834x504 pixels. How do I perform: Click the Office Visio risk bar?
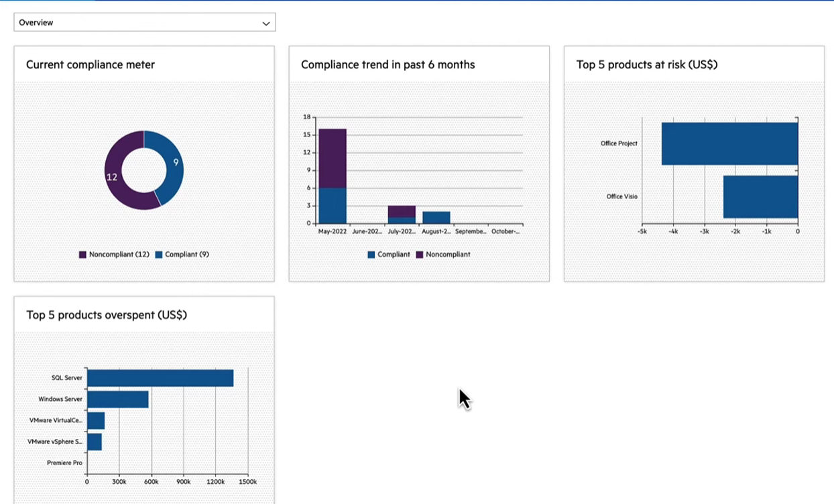coord(760,196)
